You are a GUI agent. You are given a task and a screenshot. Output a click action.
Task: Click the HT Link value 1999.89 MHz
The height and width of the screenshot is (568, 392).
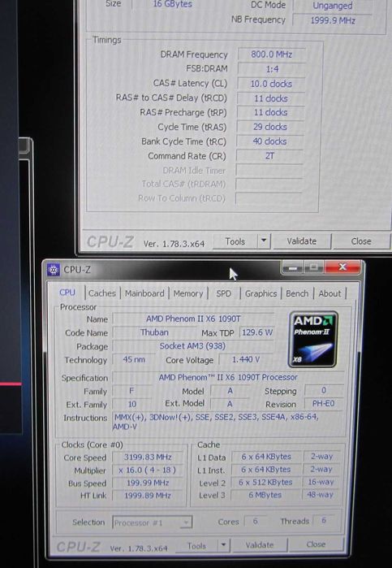pyautogui.click(x=148, y=495)
